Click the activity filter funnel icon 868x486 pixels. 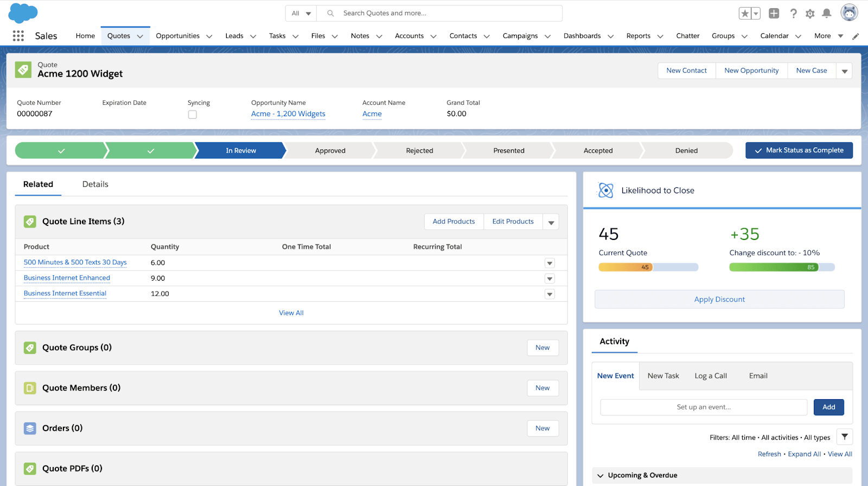[845, 437]
